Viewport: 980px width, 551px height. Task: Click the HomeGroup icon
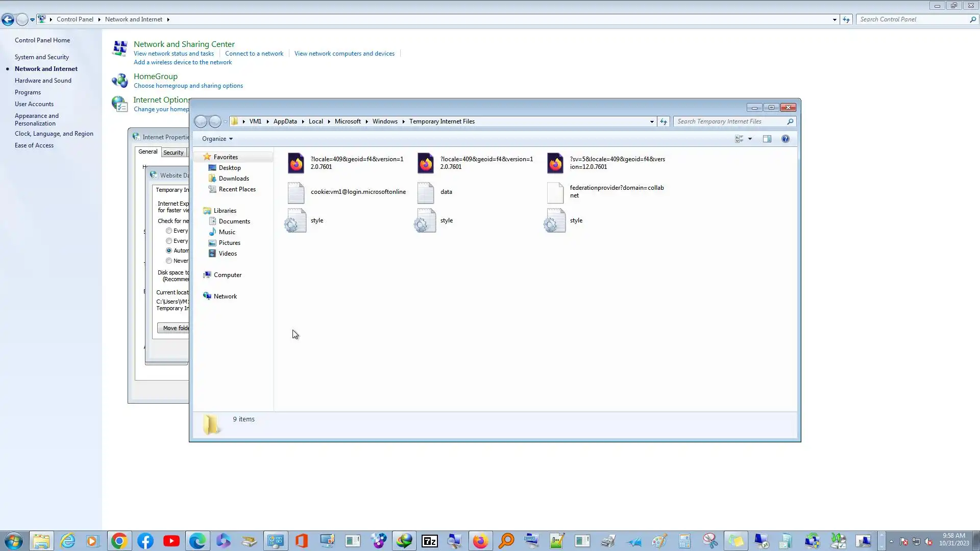click(x=119, y=80)
